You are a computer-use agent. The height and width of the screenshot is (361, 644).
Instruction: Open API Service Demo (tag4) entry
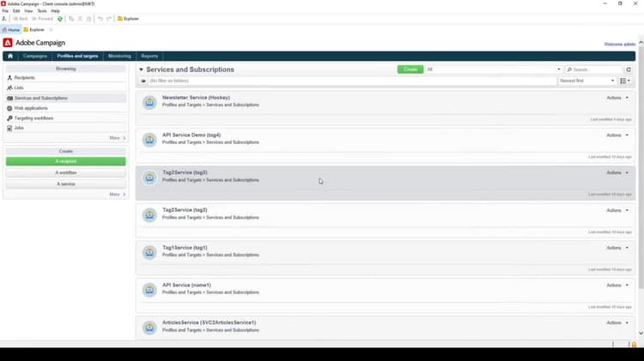coord(191,135)
